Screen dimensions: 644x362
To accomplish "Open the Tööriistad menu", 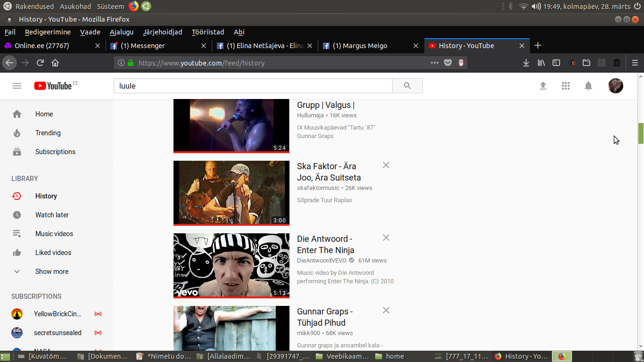I will 208,32.
